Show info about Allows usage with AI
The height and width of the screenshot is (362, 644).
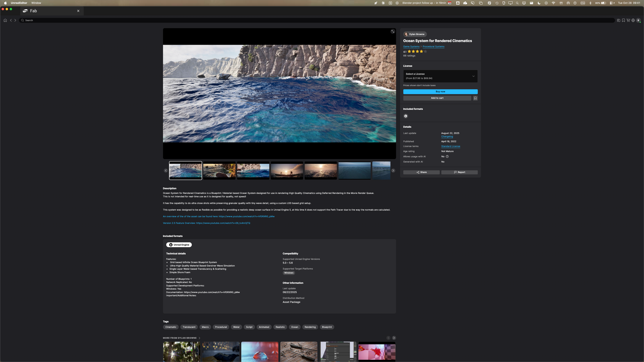point(447,157)
